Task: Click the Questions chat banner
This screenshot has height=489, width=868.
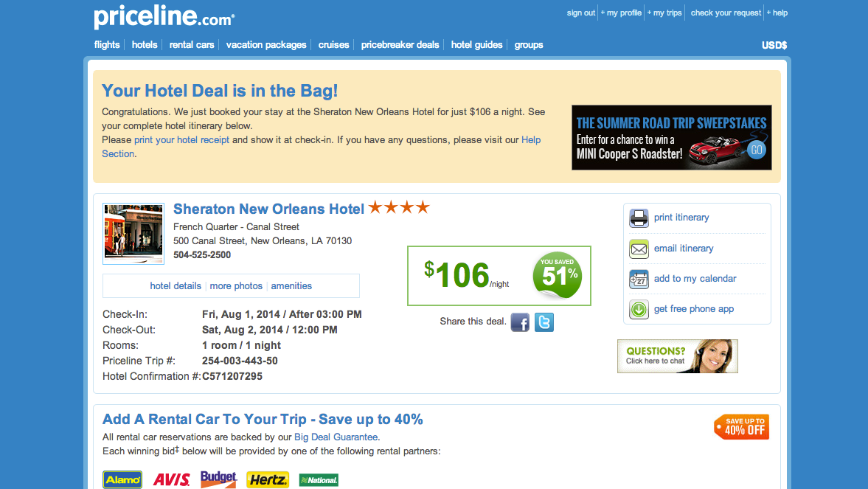Action: [678, 356]
